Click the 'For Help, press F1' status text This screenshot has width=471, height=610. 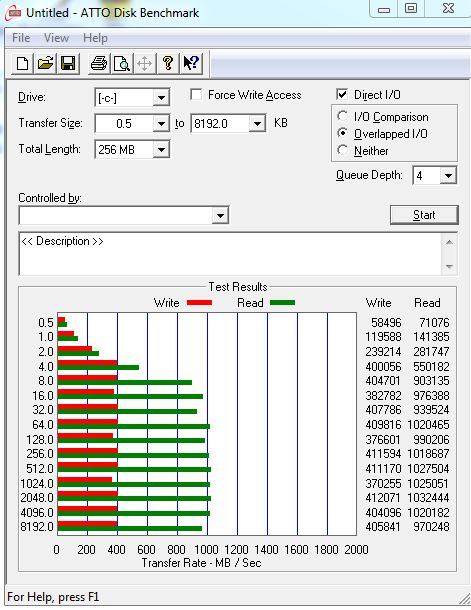(x=53, y=597)
